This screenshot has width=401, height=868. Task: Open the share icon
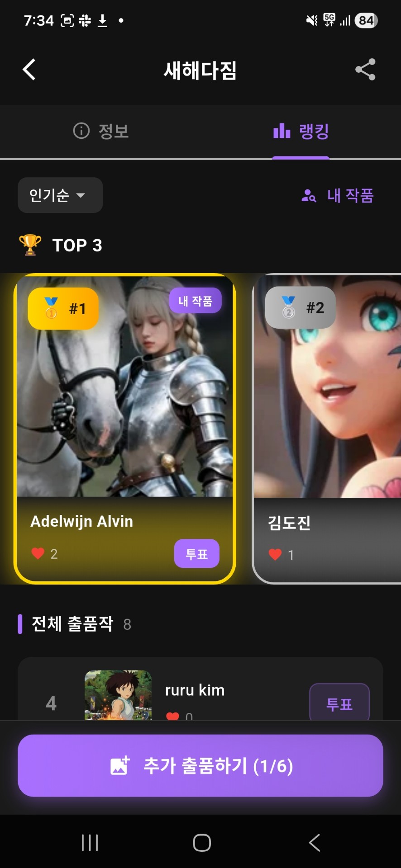365,70
